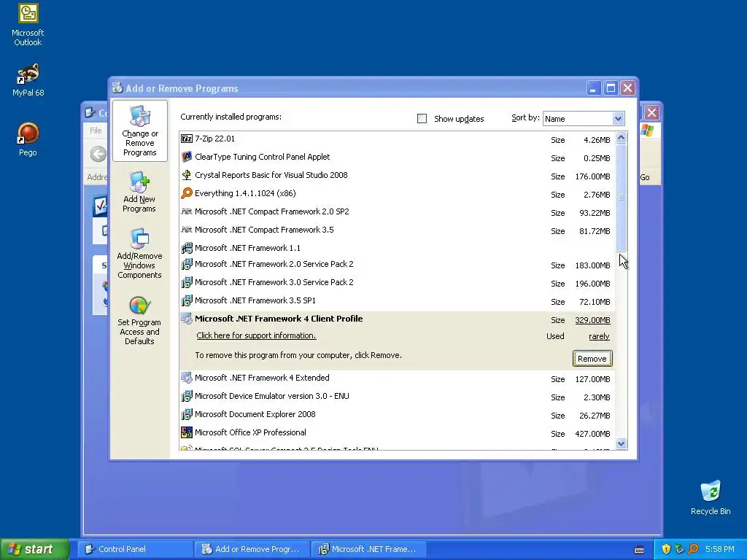Select Microsoft Device Emulator version 3.0 - ENU
747x560 pixels.
point(398,396)
